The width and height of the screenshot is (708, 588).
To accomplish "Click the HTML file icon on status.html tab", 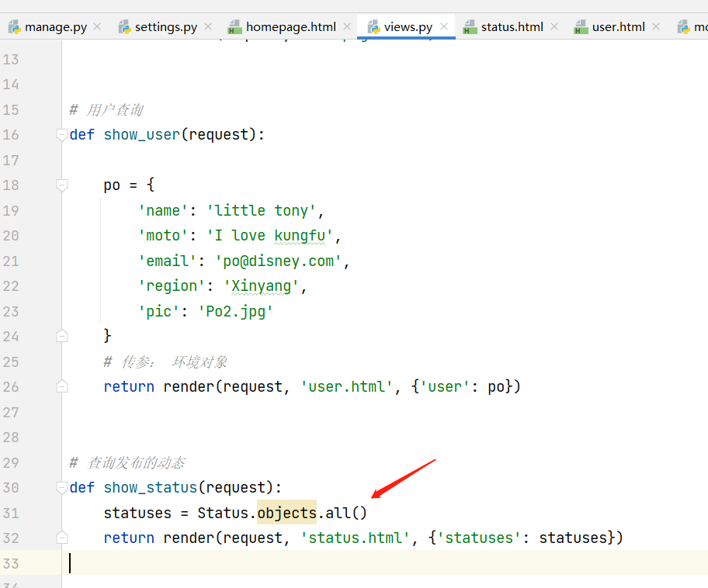I will [x=470, y=27].
